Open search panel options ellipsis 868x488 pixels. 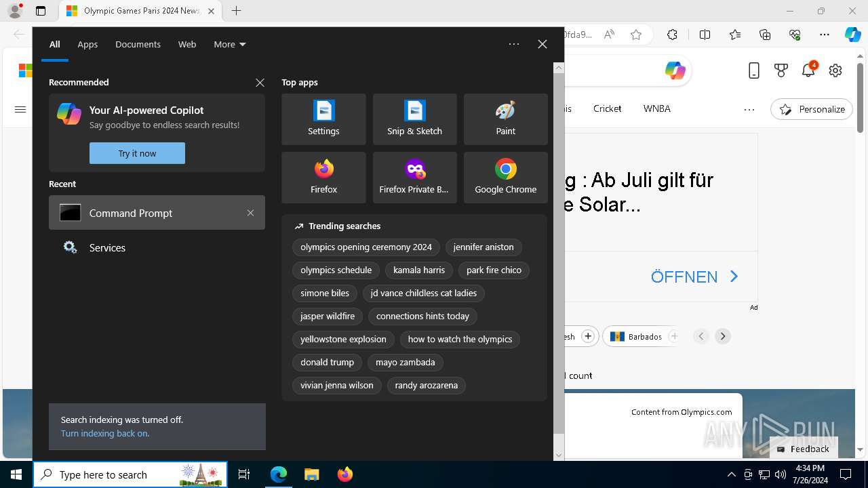click(x=514, y=44)
